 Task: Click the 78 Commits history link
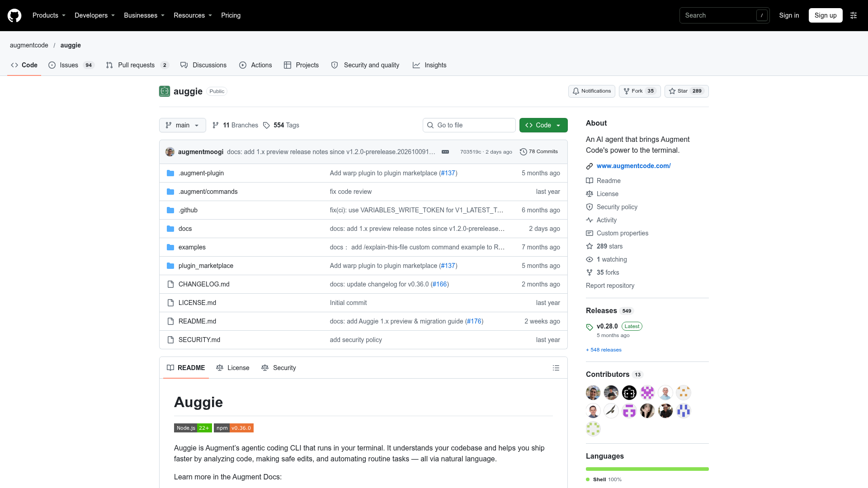(539, 152)
